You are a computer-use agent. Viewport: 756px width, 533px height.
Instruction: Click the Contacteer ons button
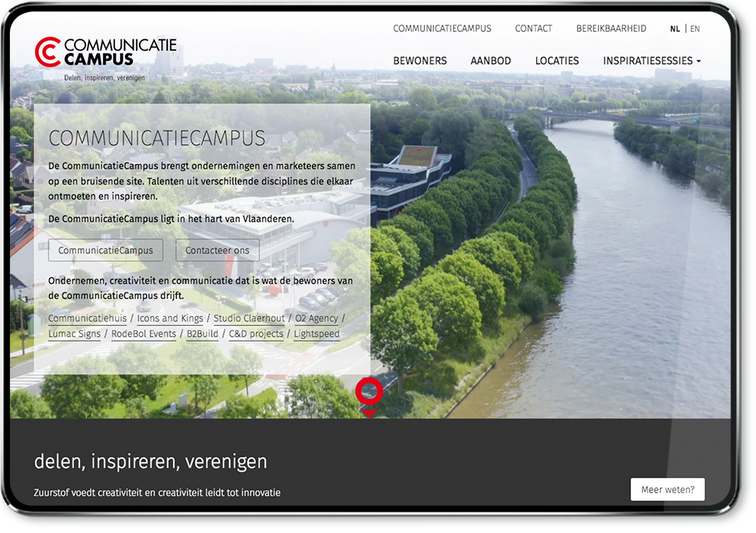click(218, 250)
